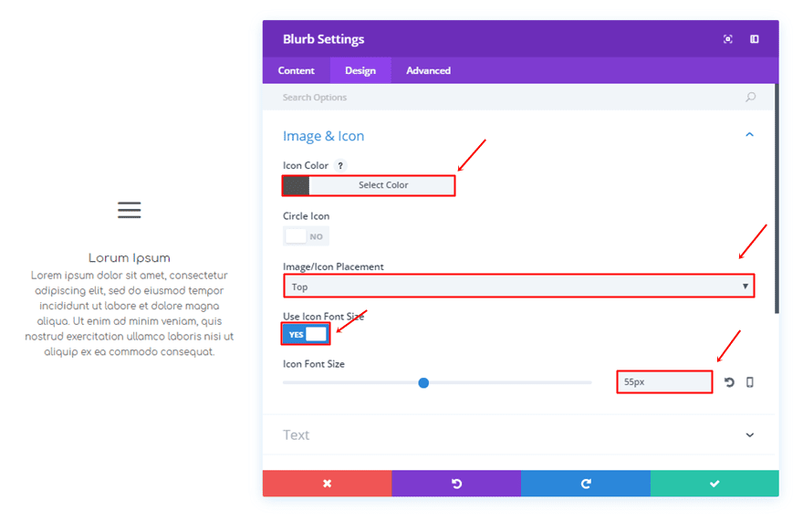Reset the Icon Font Size value
803x532 pixels.
pyautogui.click(x=729, y=382)
